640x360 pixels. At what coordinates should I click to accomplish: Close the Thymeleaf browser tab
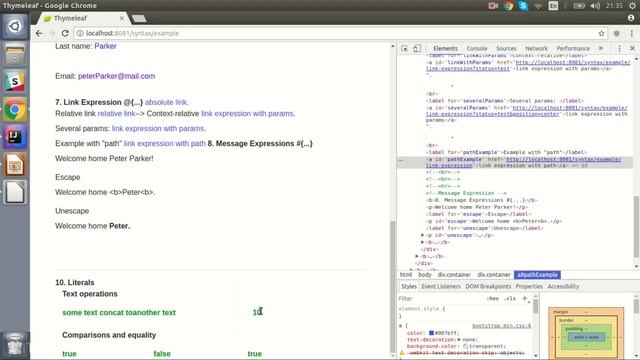[x=122, y=18]
